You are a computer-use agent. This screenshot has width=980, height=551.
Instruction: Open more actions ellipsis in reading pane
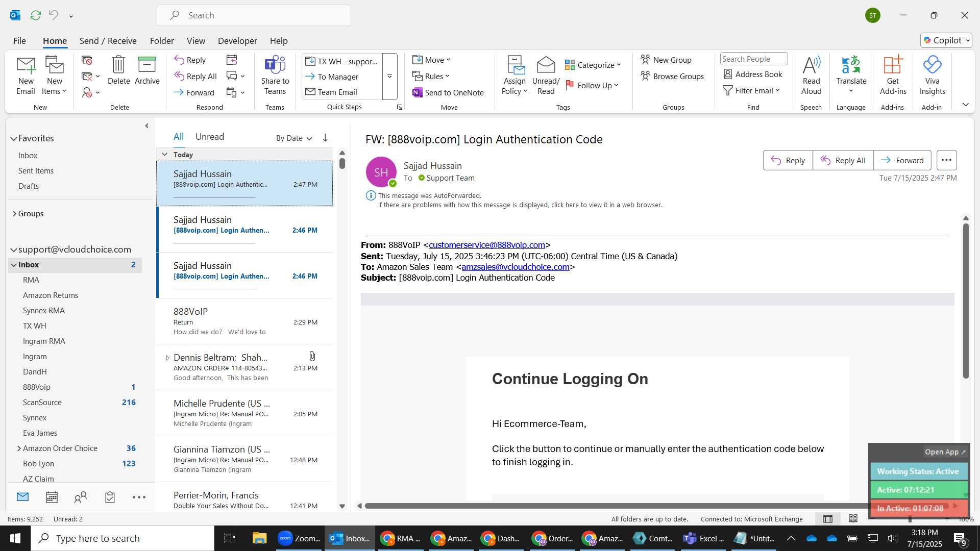[x=946, y=160]
